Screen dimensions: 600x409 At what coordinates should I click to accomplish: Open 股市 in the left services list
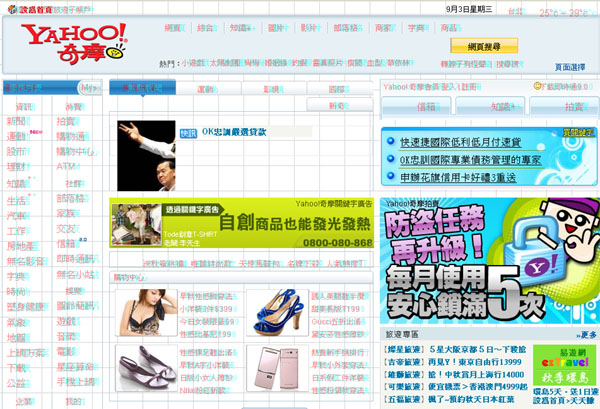pos(17,152)
